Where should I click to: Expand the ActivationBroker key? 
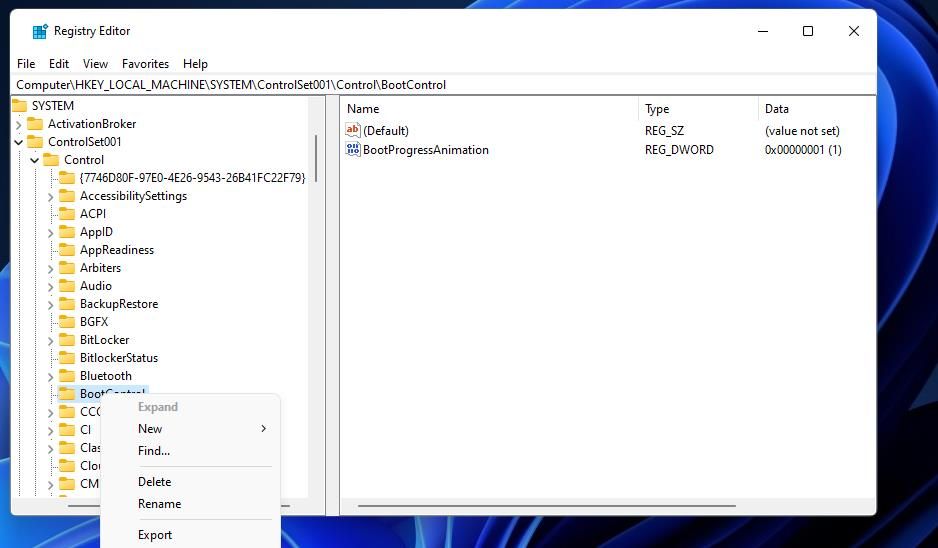click(19, 124)
